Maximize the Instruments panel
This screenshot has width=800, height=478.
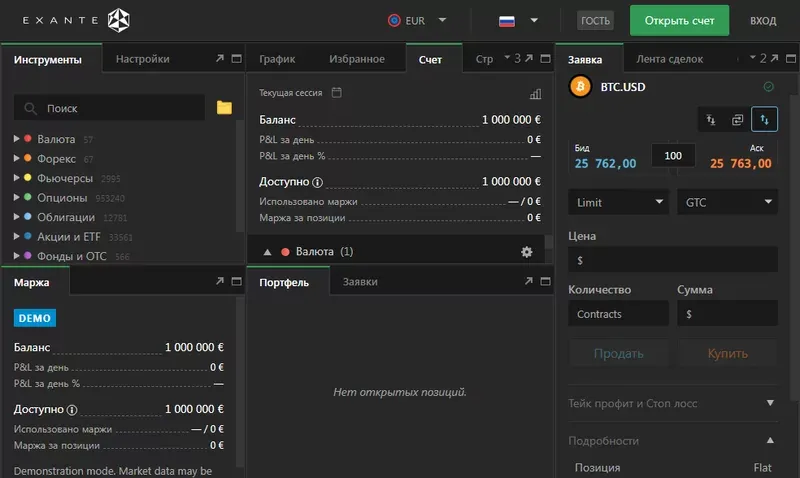coord(236,59)
